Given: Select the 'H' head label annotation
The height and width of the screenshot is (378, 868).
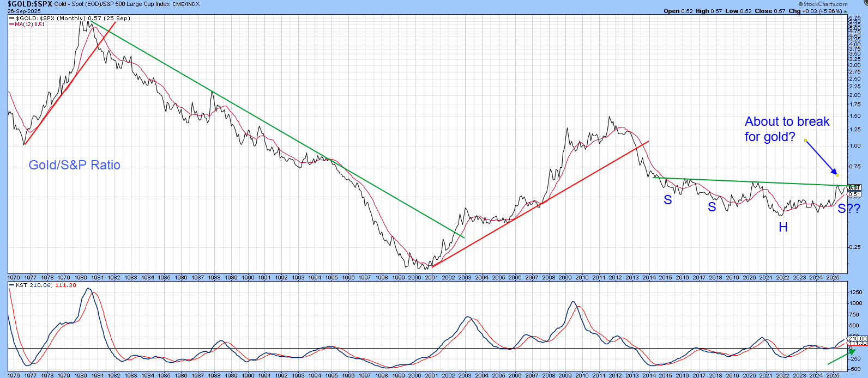Looking at the screenshot, I should [x=783, y=227].
